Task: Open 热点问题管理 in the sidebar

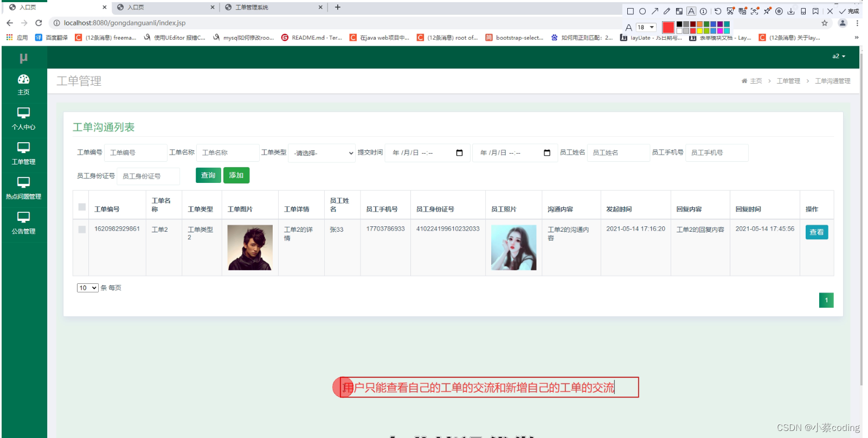Action: [23, 189]
